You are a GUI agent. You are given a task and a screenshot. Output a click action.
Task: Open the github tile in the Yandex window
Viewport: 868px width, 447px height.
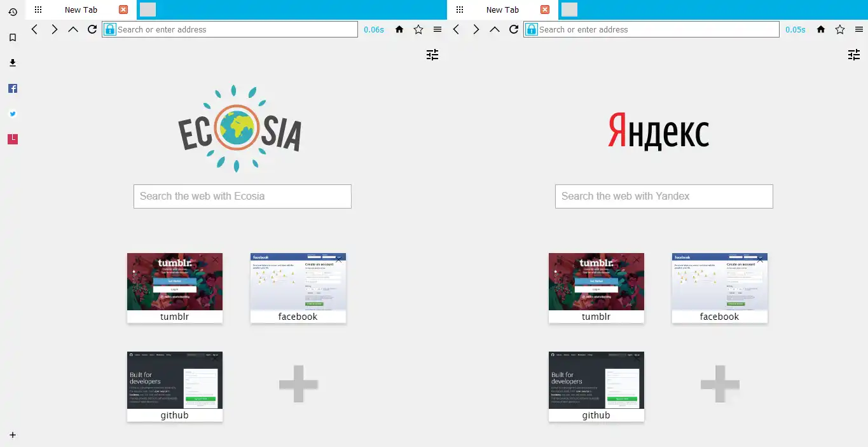tap(596, 387)
